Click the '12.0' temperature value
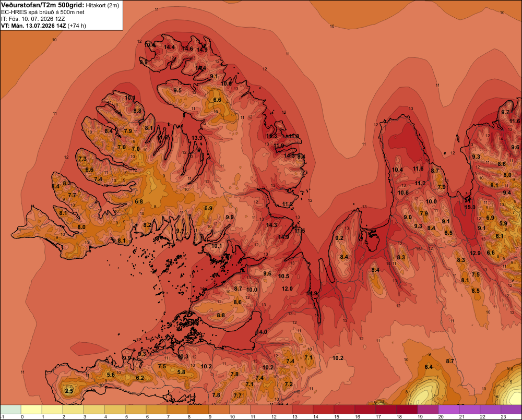522x420 pixels. (x=287, y=289)
